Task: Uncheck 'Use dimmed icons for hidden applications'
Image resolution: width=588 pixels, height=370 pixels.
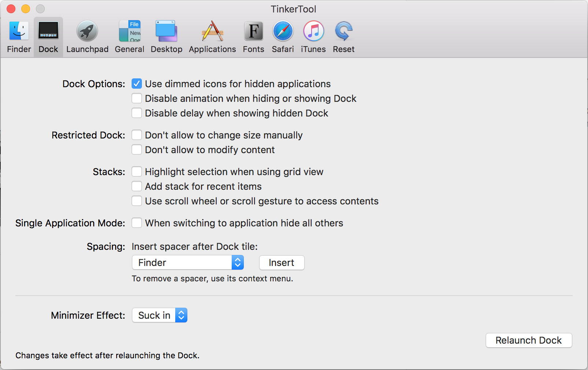Action: click(x=136, y=84)
